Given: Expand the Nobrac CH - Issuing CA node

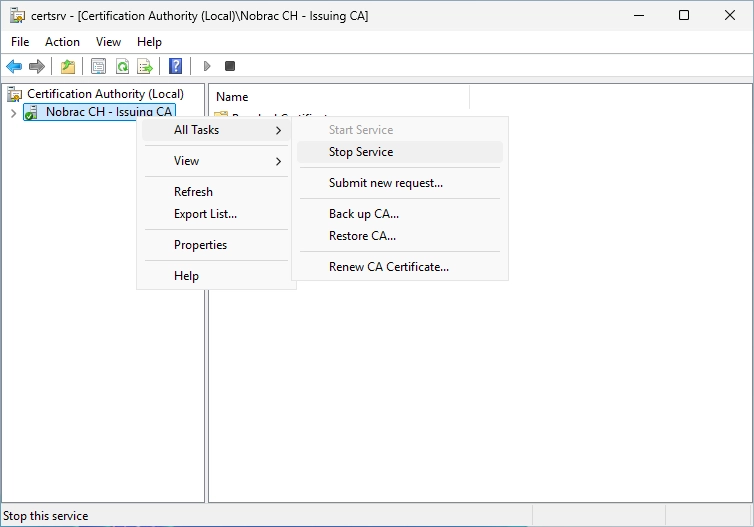Looking at the screenshot, I should (13, 113).
